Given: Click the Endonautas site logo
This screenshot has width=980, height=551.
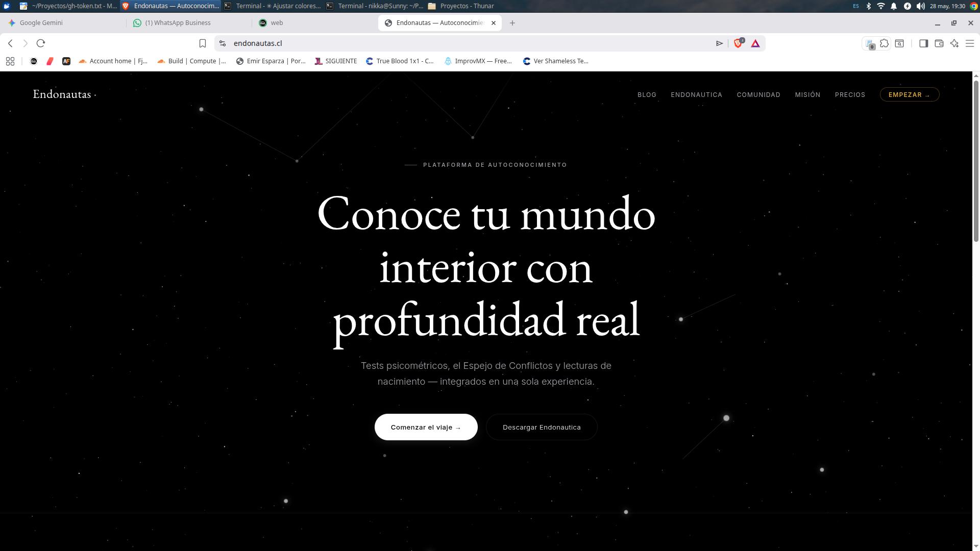Looking at the screenshot, I should point(64,94).
